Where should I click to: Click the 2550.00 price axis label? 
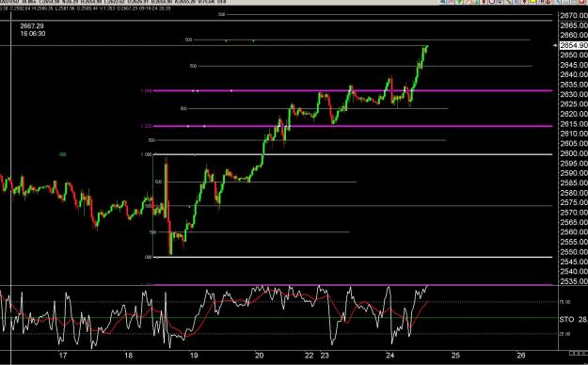click(573, 252)
